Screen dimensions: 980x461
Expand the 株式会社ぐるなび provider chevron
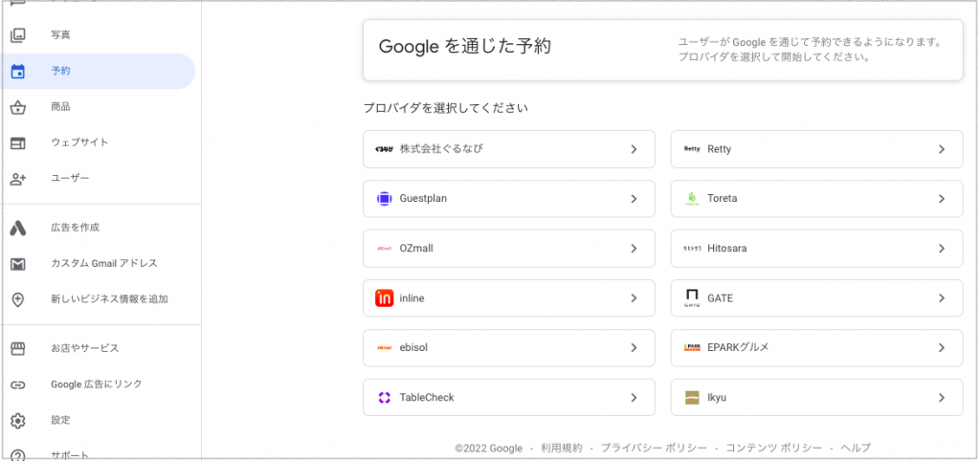tap(634, 149)
